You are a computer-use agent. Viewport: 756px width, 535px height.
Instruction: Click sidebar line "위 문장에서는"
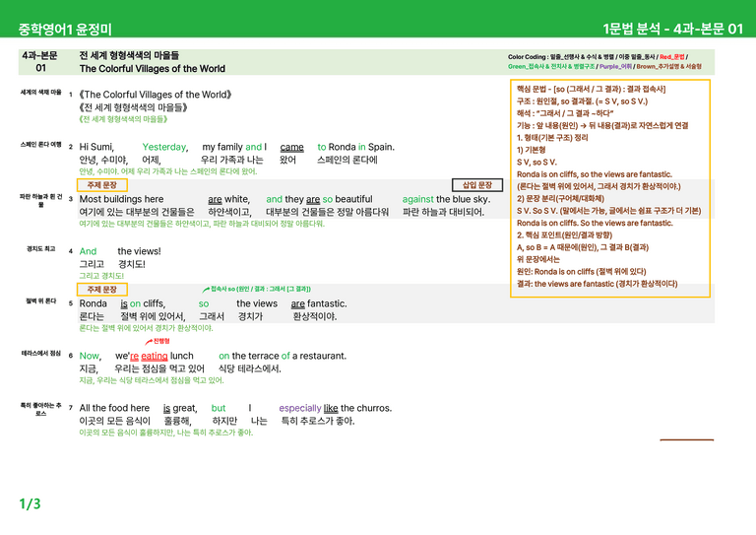pos(538,259)
